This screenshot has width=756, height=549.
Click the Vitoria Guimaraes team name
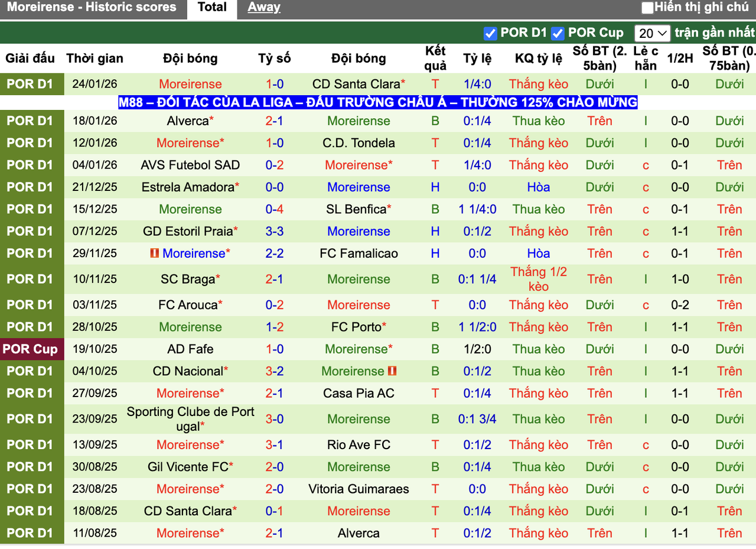tap(359, 489)
